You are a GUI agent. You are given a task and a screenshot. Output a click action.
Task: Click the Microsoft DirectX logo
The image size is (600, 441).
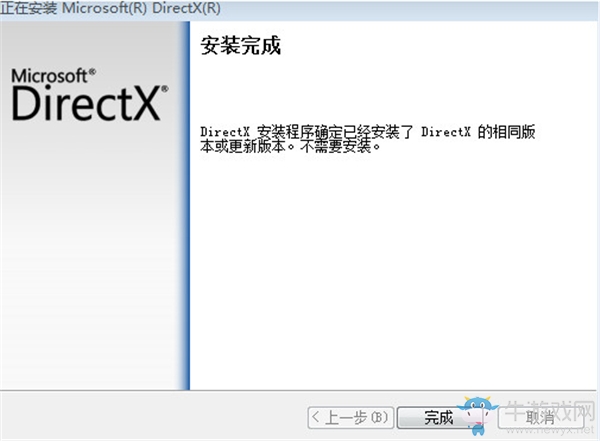coord(89,95)
